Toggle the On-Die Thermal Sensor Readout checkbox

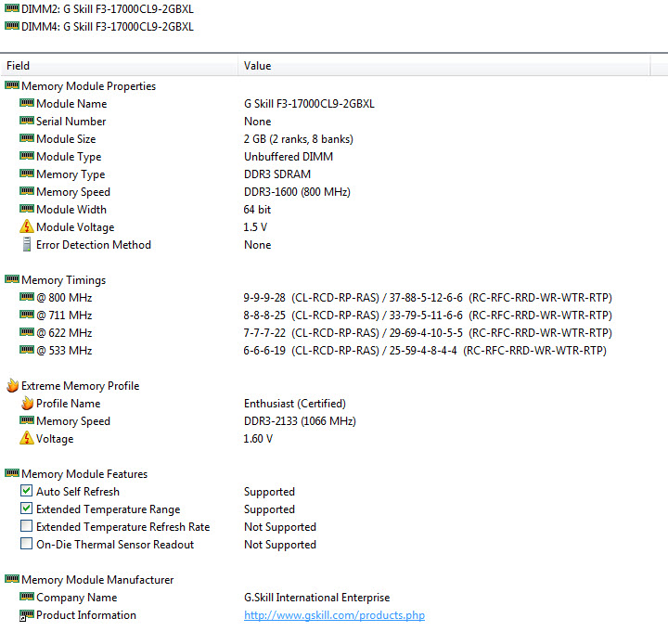[x=26, y=544]
